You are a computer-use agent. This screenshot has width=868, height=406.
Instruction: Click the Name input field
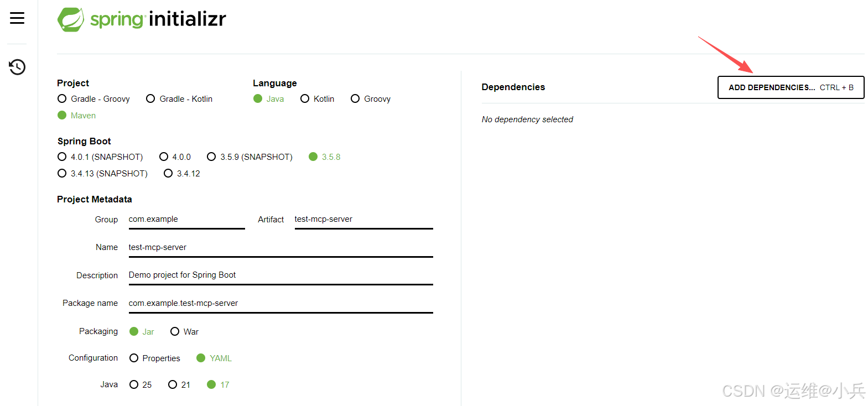point(280,248)
